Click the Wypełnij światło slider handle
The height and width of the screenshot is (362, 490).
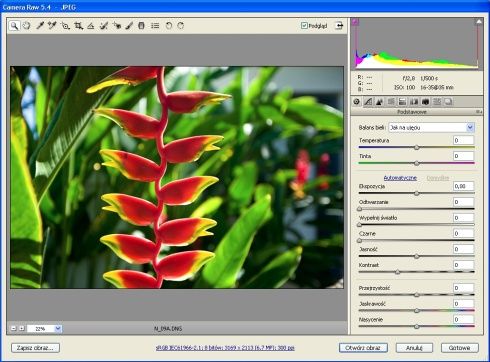click(359, 225)
